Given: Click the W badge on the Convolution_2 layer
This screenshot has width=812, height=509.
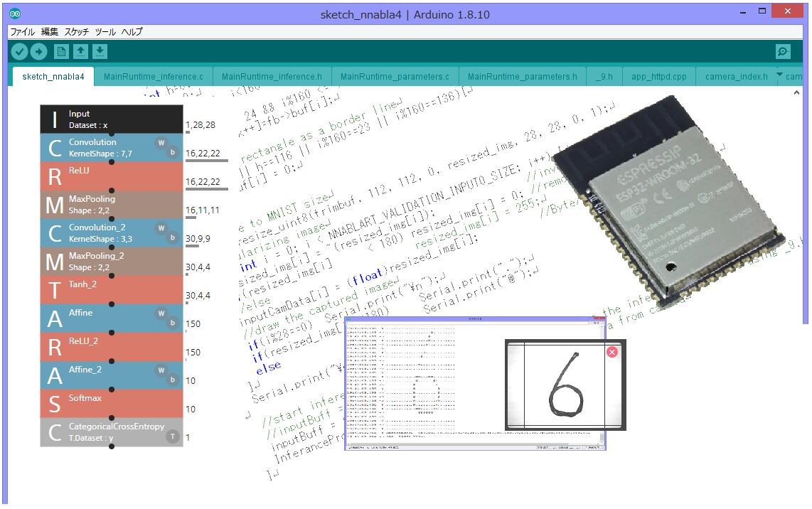Looking at the screenshot, I should click(x=161, y=227).
